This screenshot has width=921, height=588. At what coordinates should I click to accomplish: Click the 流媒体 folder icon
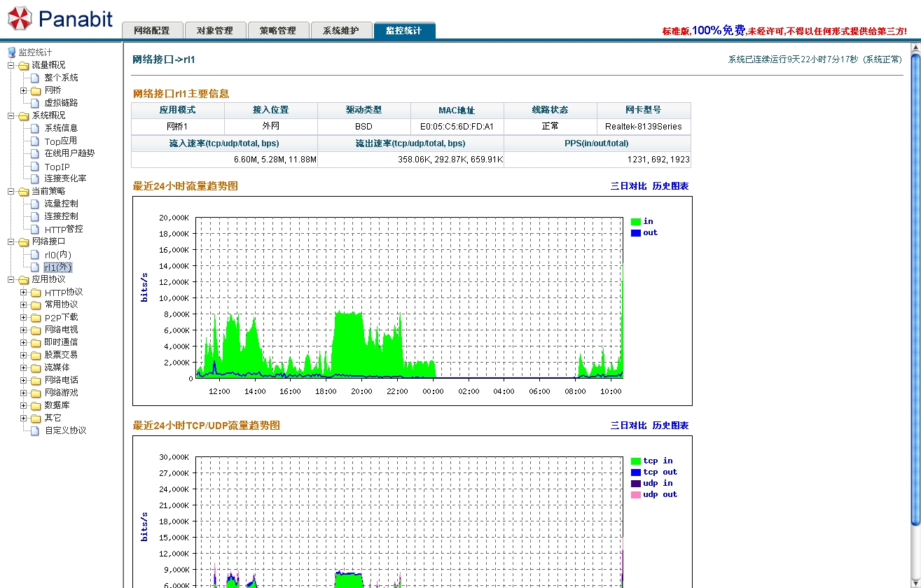(x=36, y=367)
